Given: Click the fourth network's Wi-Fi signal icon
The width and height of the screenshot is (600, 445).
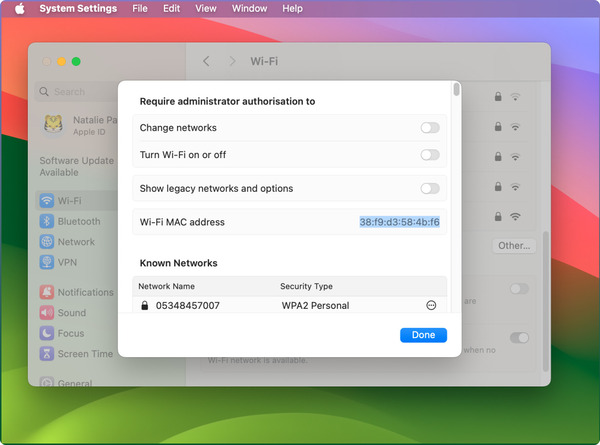Looking at the screenshot, I should 515,187.
